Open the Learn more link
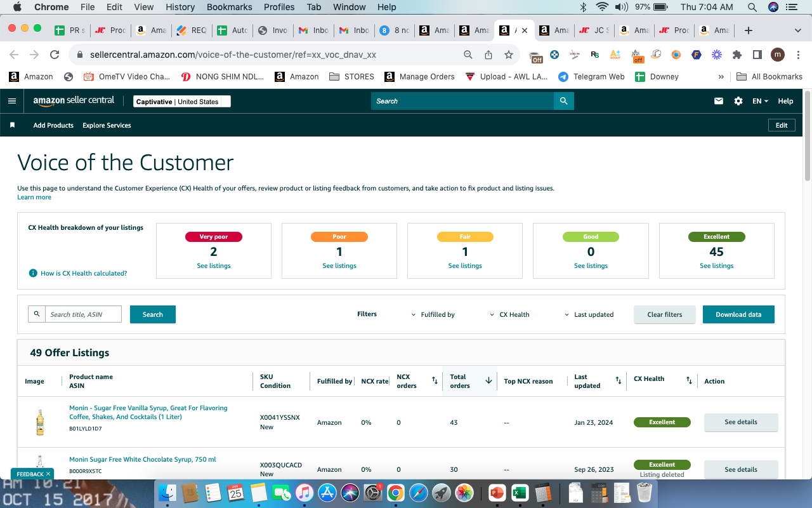Image resolution: width=812 pixels, height=508 pixels. pyautogui.click(x=34, y=197)
